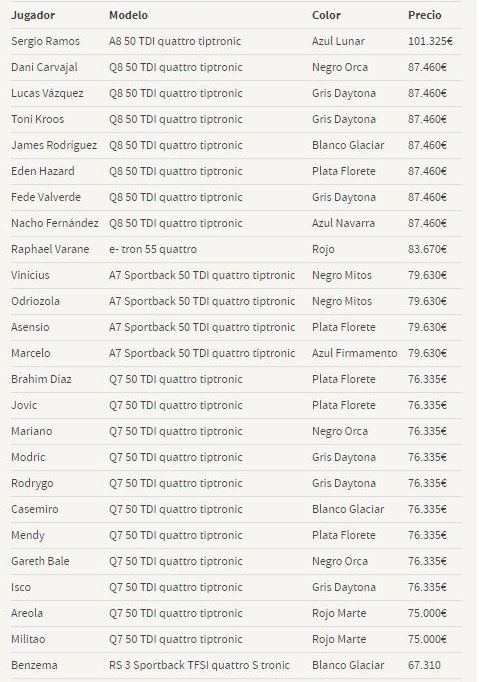
Task: Click the Precio column header
Action: (425, 15)
